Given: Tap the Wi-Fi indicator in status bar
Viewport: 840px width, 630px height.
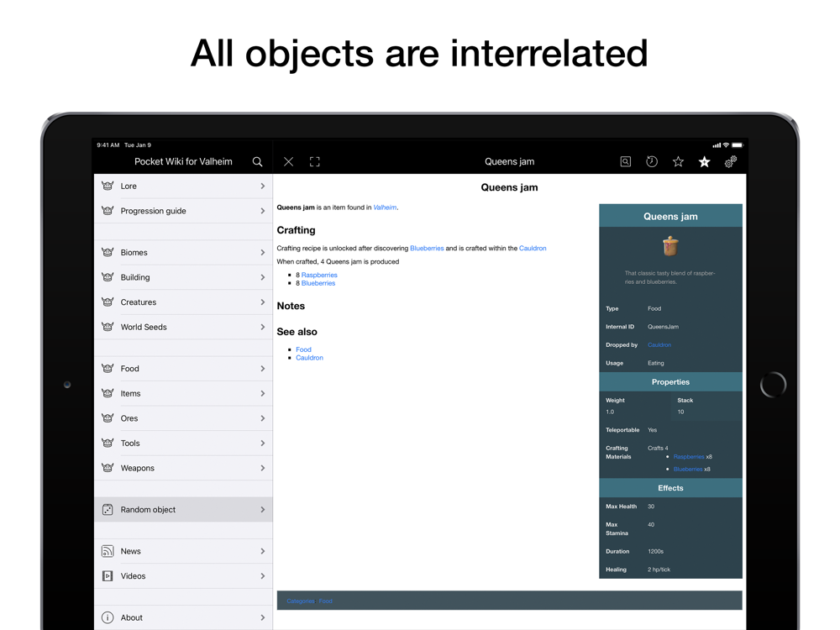Looking at the screenshot, I should (726, 145).
